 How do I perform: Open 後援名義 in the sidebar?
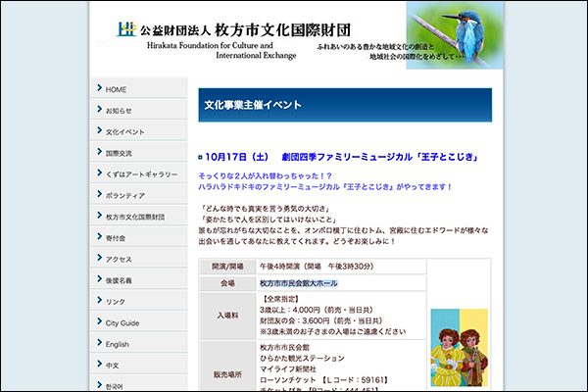[122, 280]
